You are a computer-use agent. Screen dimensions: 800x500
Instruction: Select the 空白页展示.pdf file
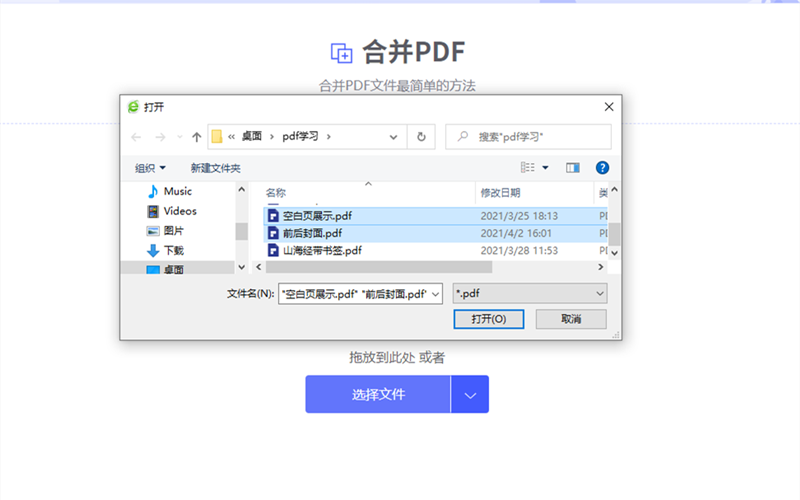tap(317, 215)
